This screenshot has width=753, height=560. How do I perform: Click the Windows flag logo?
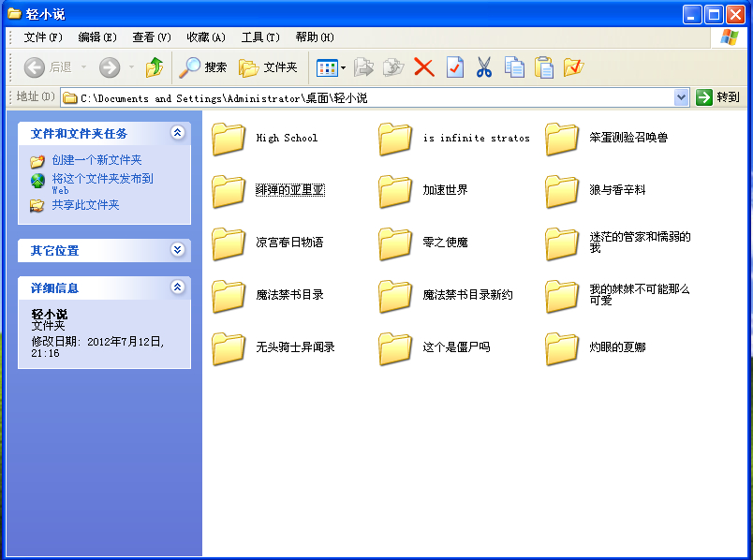point(729,37)
